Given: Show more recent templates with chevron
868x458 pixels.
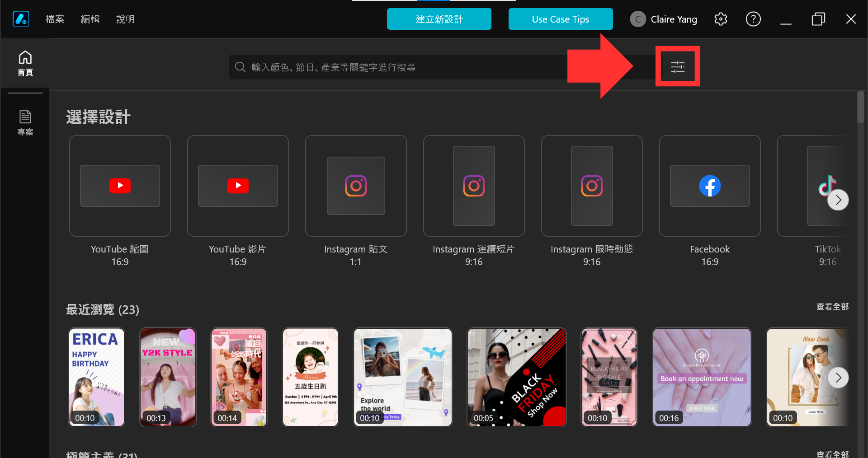Looking at the screenshot, I should point(838,378).
